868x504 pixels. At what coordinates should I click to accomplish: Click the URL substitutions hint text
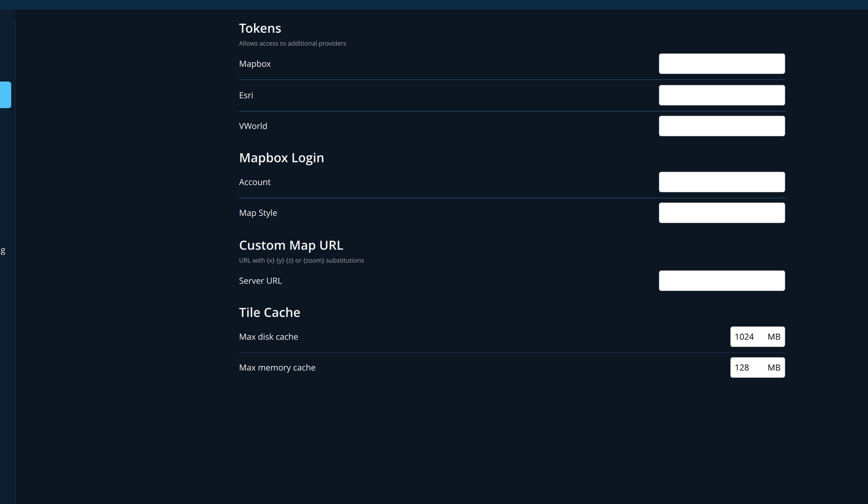click(x=301, y=260)
